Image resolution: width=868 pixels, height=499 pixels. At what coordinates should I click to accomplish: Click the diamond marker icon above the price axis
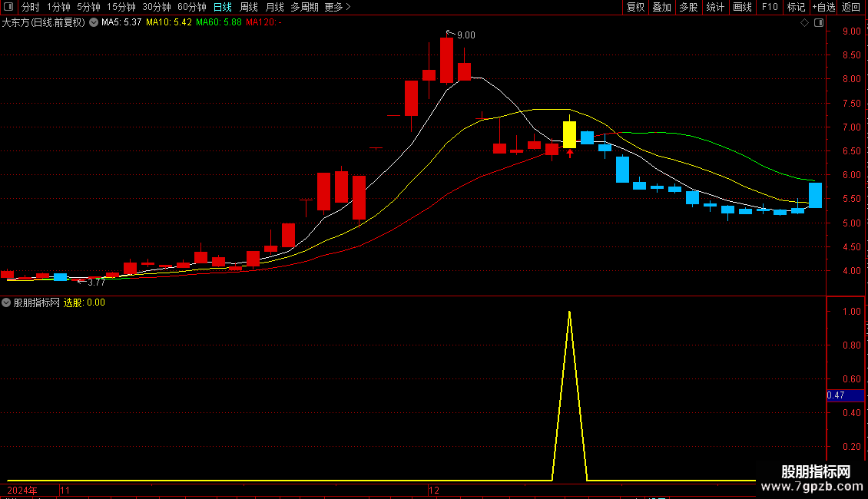pos(804,23)
